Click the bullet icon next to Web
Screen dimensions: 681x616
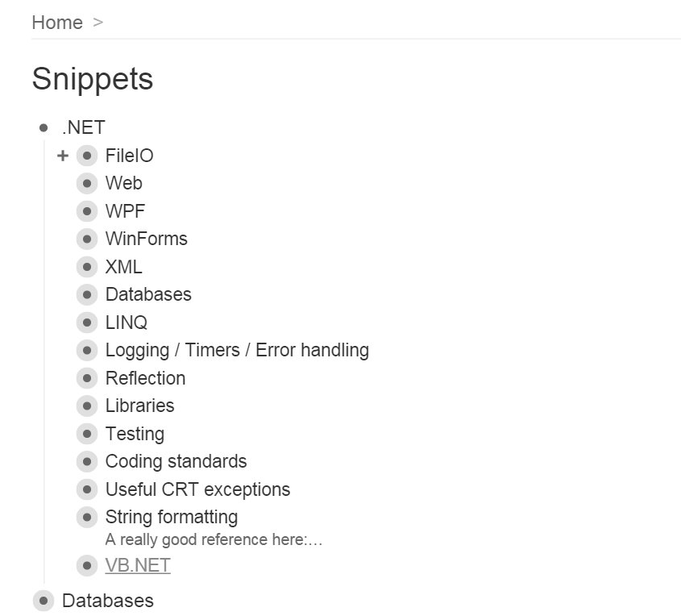[86, 183]
